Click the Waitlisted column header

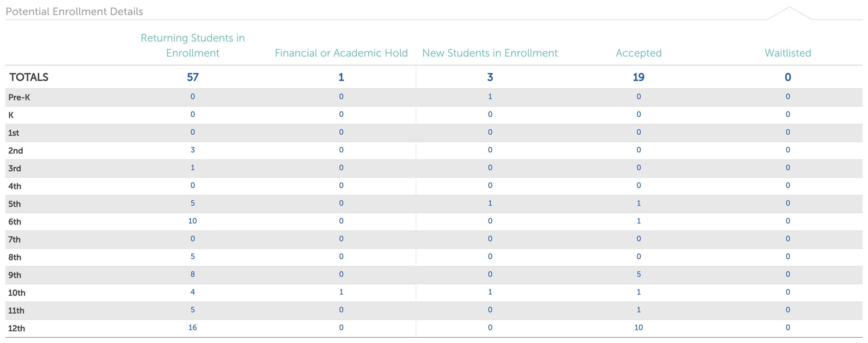pos(787,53)
